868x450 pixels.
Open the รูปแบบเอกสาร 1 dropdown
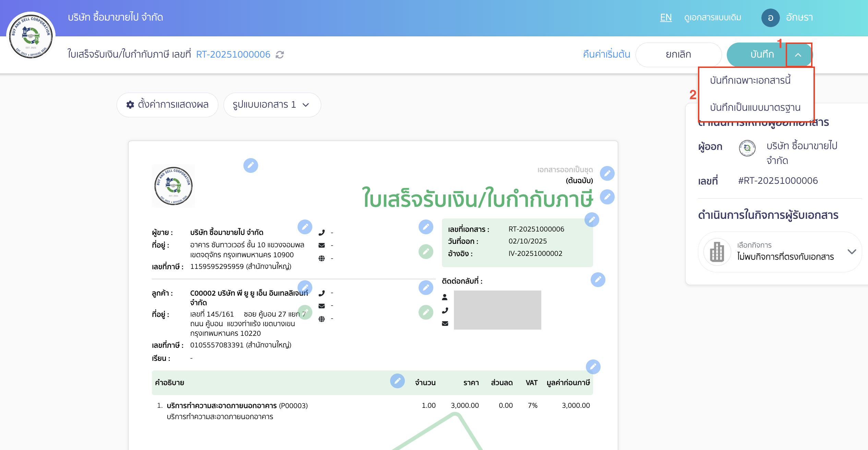pyautogui.click(x=272, y=105)
